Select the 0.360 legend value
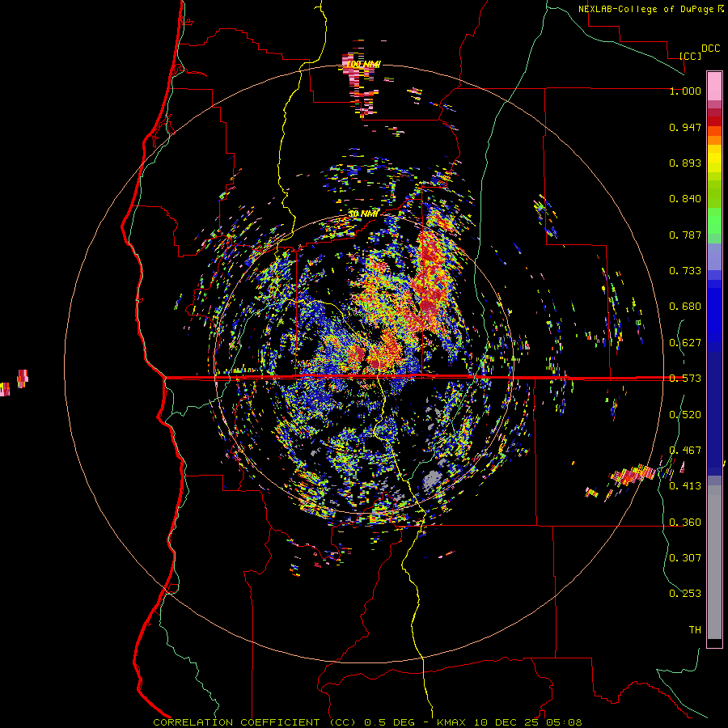Viewport: 728px width, 728px height. [685, 523]
